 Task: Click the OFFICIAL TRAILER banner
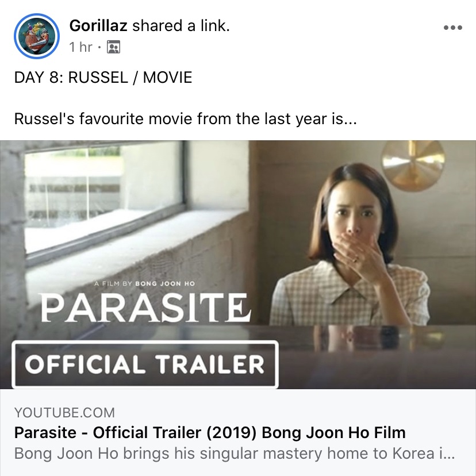pos(145,364)
